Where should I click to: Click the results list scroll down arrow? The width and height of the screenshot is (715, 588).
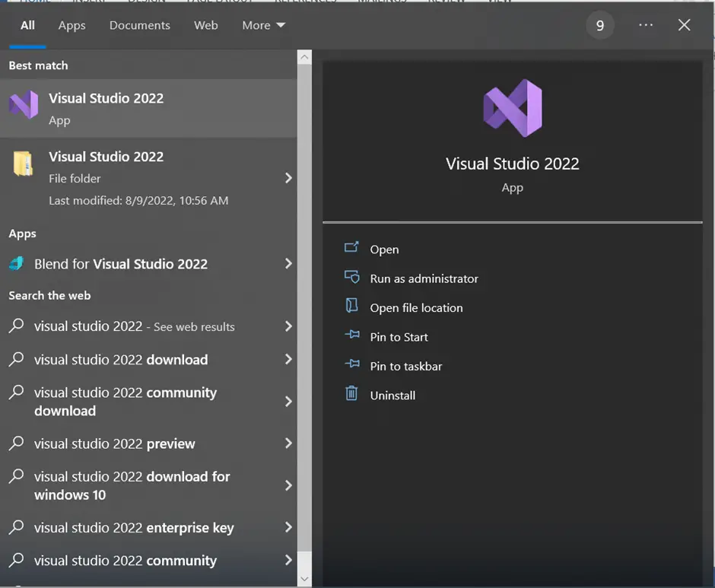[304, 579]
